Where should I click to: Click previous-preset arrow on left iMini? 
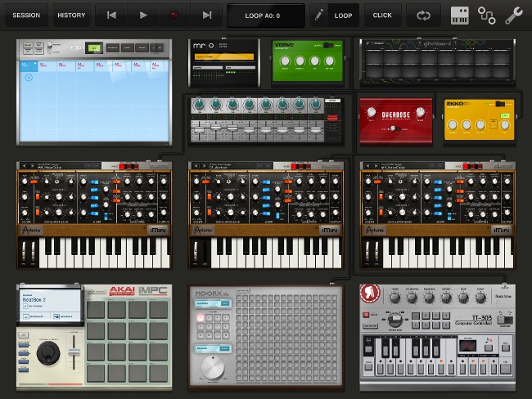point(24,166)
